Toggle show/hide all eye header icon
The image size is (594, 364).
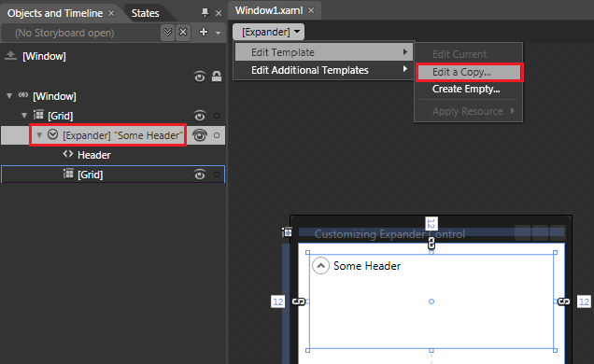point(200,77)
